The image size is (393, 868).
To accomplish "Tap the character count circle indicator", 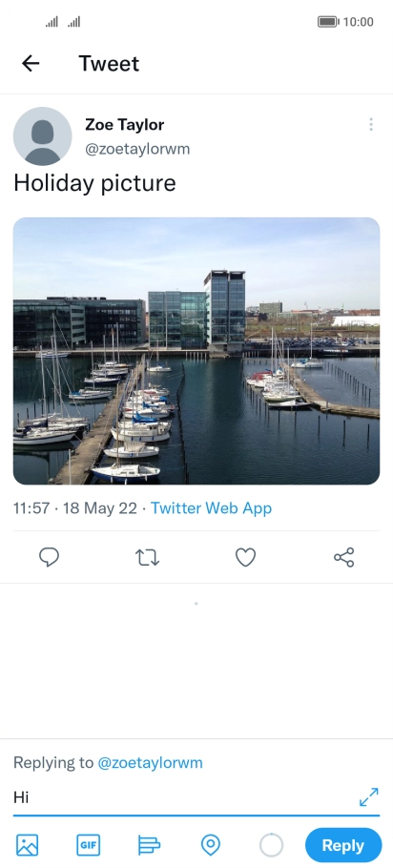I will tap(271, 845).
